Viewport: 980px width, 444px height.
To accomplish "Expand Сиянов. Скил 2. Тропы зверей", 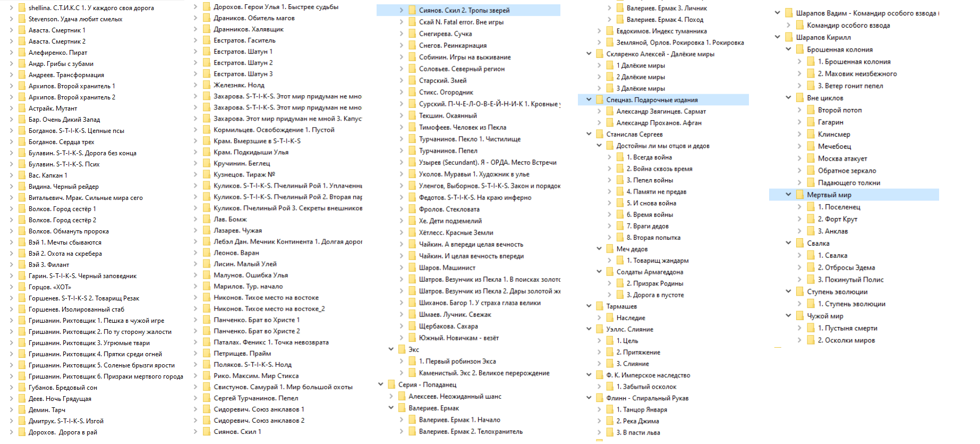I will coord(402,10).
